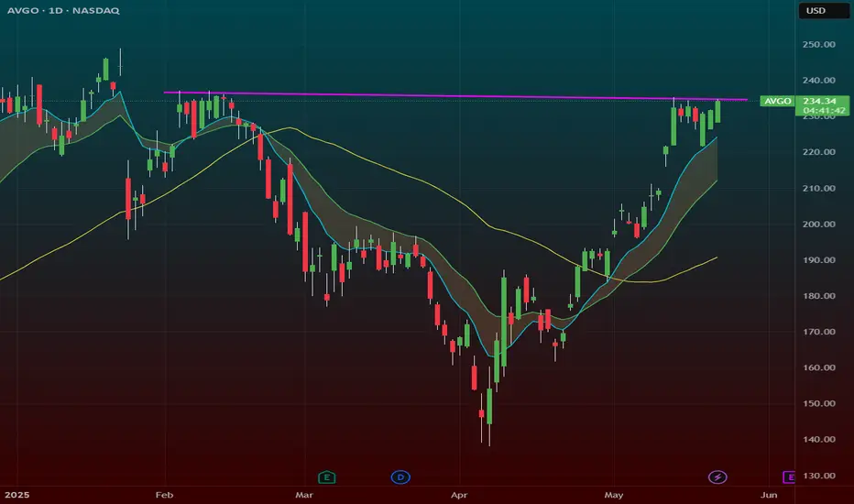
Task: Click the 240.00 price axis label
Action: pyautogui.click(x=818, y=80)
